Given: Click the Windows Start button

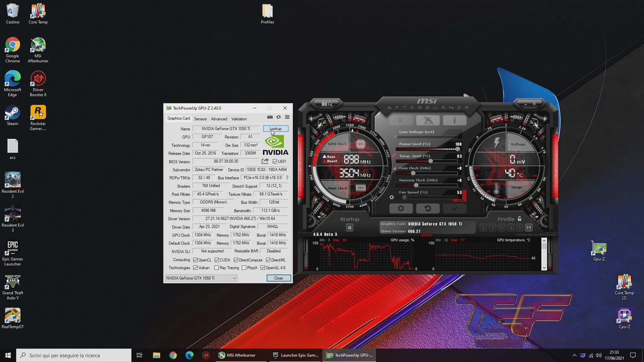Looking at the screenshot, I should [x=8, y=355].
